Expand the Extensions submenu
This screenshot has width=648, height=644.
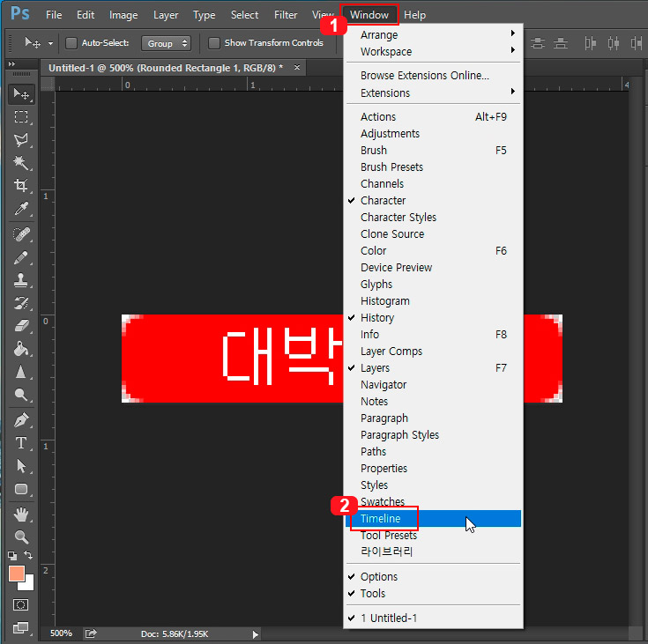pos(433,93)
